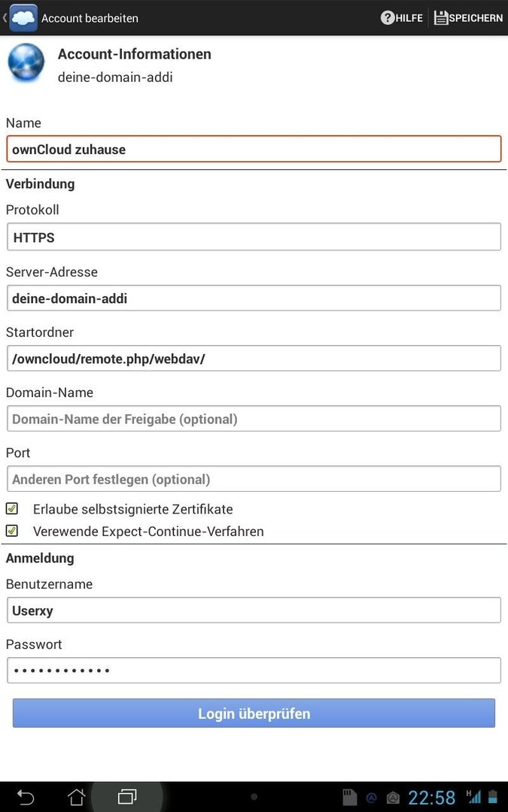Focus the Startordner webdav path field

254,359
